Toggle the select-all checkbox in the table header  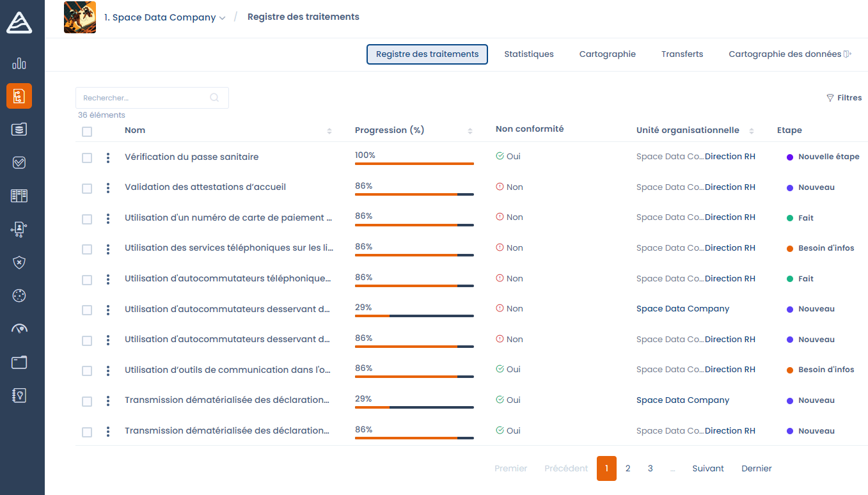(x=87, y=132)
